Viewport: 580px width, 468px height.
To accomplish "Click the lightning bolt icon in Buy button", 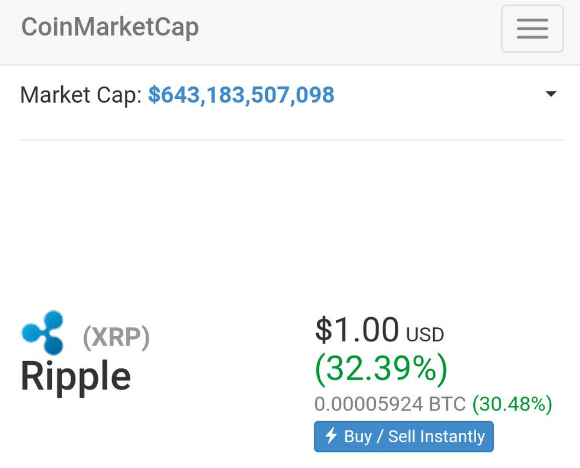I will [x=331, y=435].
